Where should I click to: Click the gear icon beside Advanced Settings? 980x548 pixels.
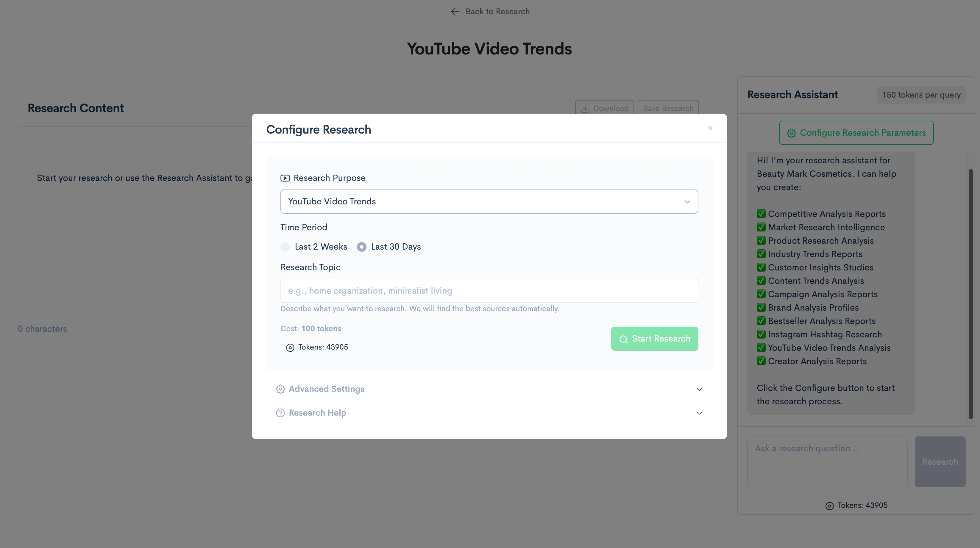280,389
